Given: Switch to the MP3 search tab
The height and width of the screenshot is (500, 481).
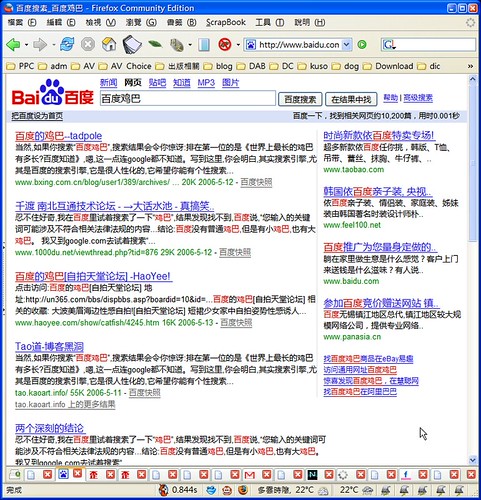Looking at the screenshot, I should click(206, 82).
